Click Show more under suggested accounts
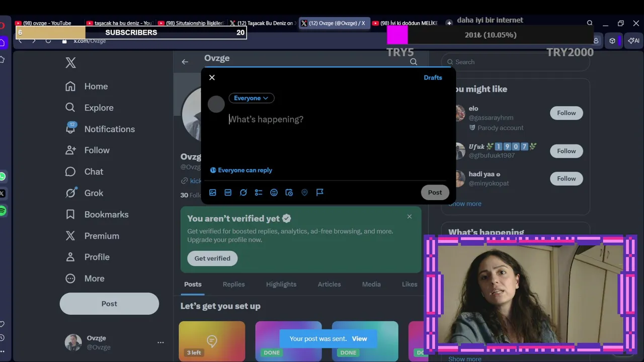The height and width of the screenshot is (362, 644). pos(465,204)
